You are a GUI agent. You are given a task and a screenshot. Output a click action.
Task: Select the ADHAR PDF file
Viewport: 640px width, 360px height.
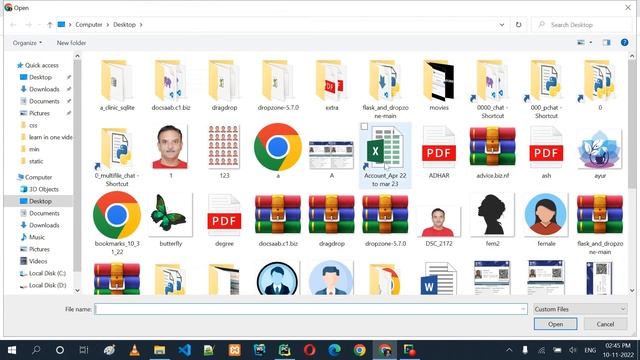(x=439, y=152)
